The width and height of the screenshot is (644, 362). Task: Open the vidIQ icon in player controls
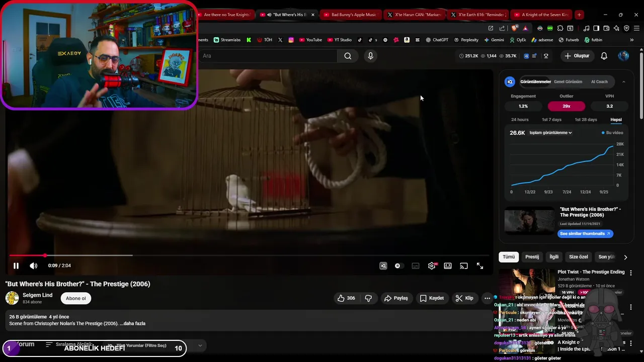[x=383, y=266]
